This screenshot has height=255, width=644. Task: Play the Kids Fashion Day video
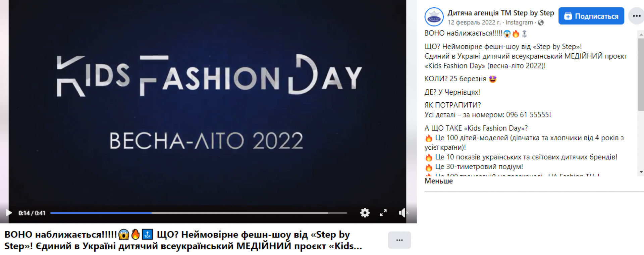coord(9,213)
